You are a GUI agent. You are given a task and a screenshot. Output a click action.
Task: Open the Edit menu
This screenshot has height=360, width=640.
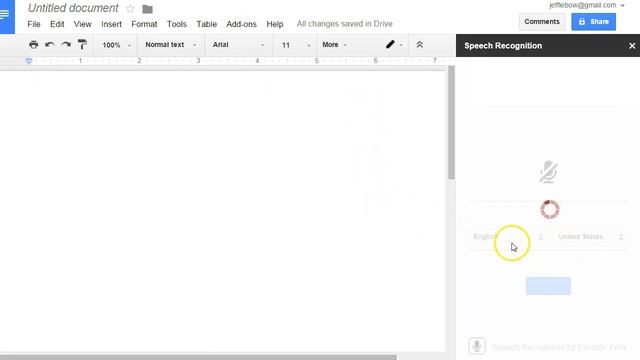pos(57,24)
